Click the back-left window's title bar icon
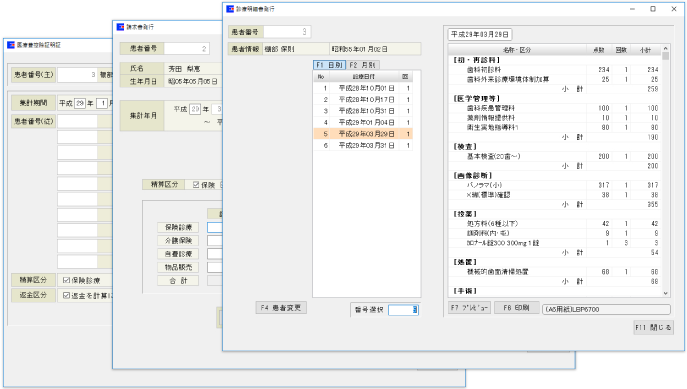This screenshot has width=687, height=389. point(11,45)
